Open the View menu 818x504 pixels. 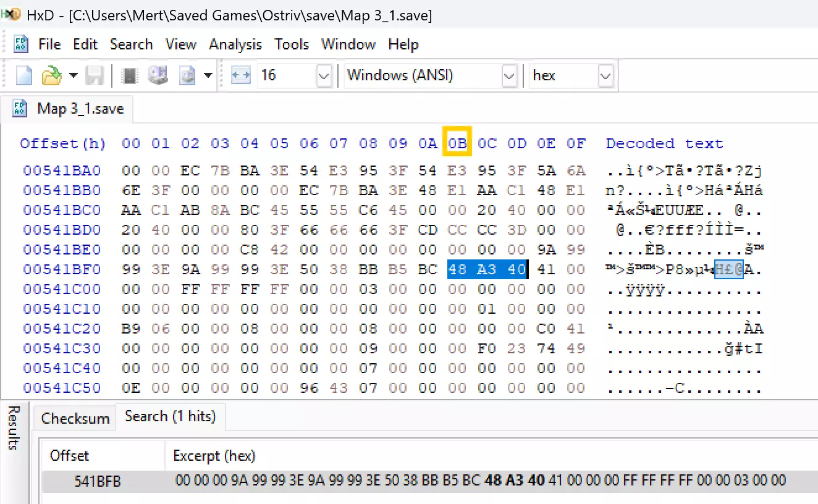click(181, 44)
